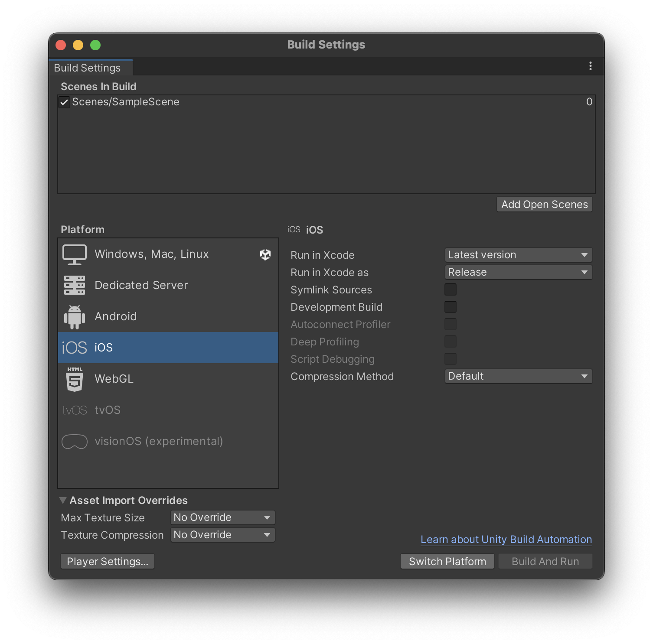Select Windows, Mac, Linux platform
Image resolution: width=653 pixels, height=644 pixels.
click(x=168, y=254)
